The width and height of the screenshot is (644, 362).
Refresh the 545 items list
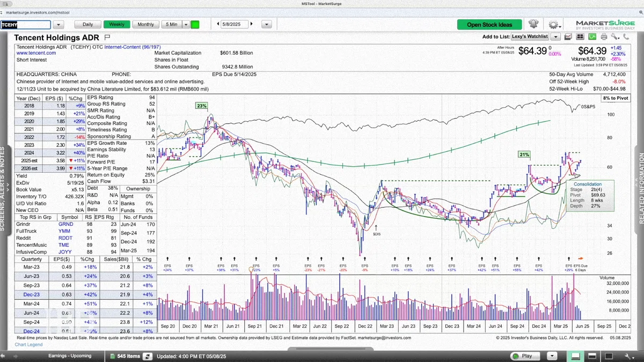point(148,356)
